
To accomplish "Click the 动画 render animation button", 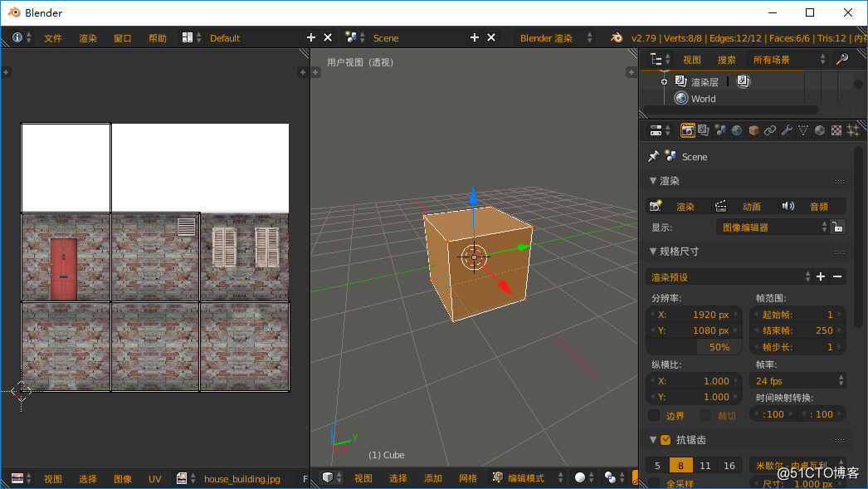I will pos(745,206).
